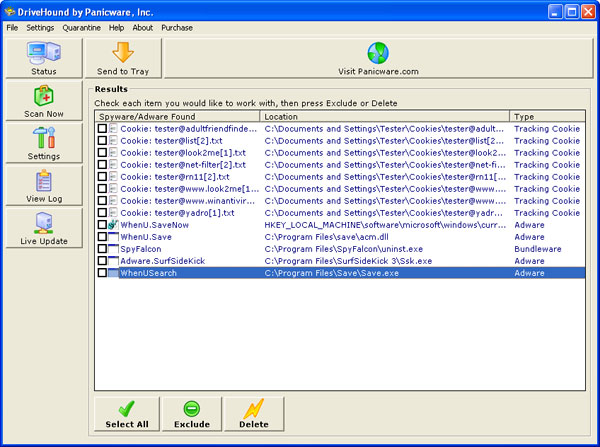
Task: Check the SpyFalcon checkbox
Action: coord(102,249)
